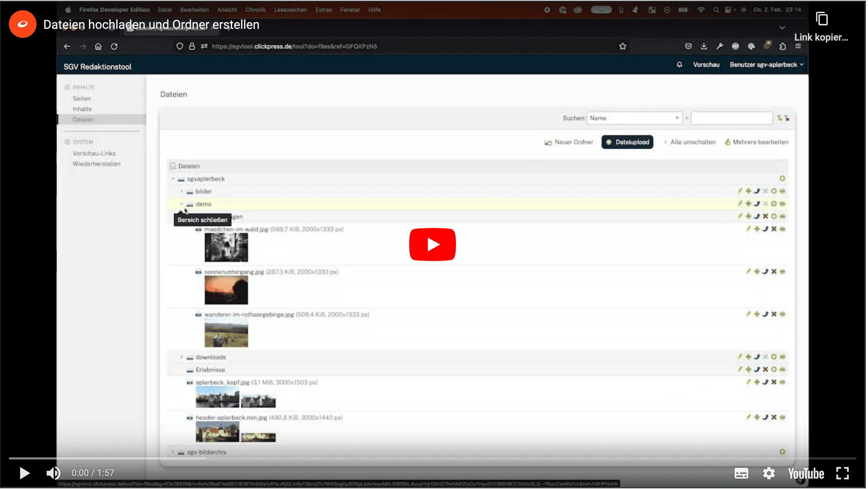
Task: Collapse the sgvaplerbeck root folder
Action: (x=173, y=179)
